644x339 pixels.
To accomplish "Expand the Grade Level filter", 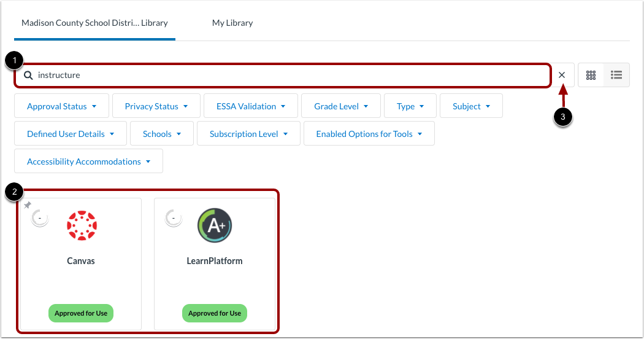I will [x=341, y=106].
